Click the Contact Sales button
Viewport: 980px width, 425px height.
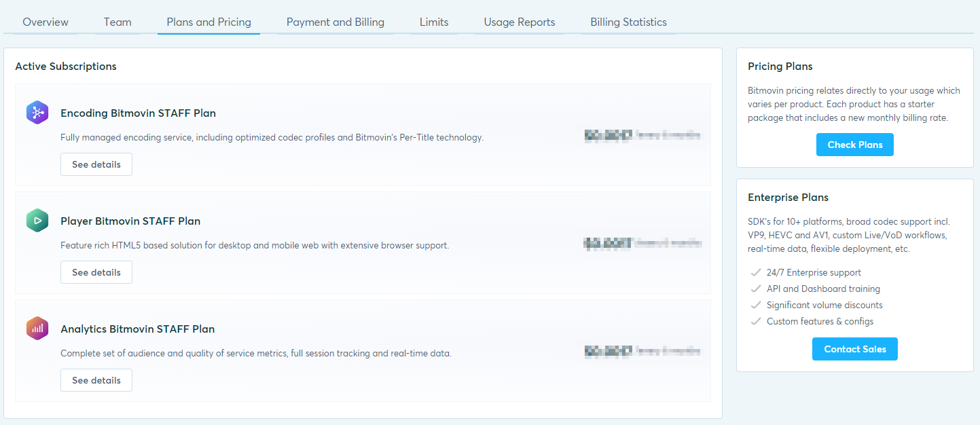855,349
